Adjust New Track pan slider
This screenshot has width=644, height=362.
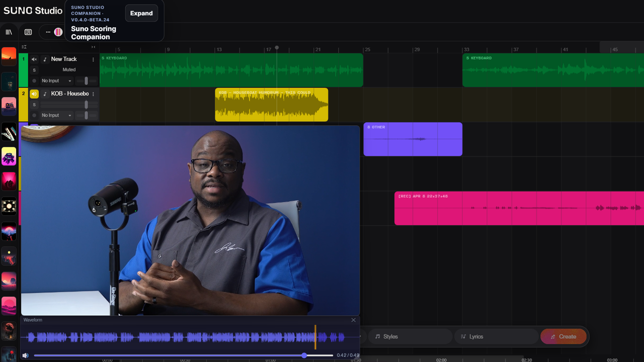86,81
